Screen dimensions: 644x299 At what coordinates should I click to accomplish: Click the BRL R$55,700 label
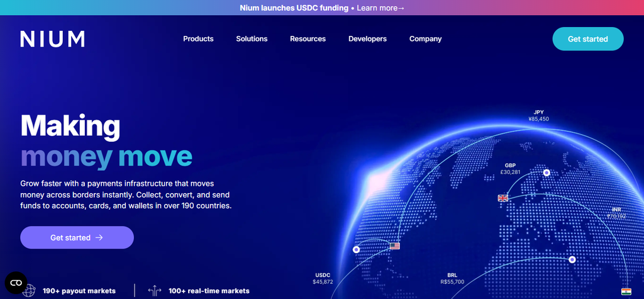pyautogui.click(x=452, y=278)
